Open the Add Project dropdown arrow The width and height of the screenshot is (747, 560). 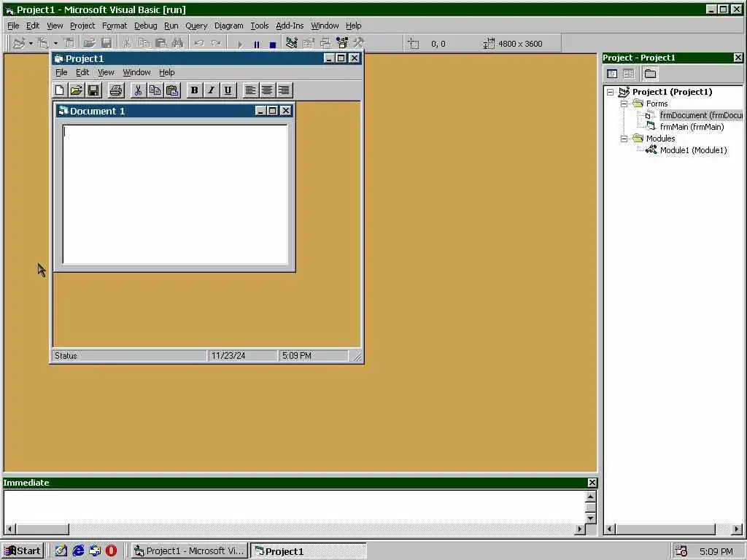click(31, 43)
